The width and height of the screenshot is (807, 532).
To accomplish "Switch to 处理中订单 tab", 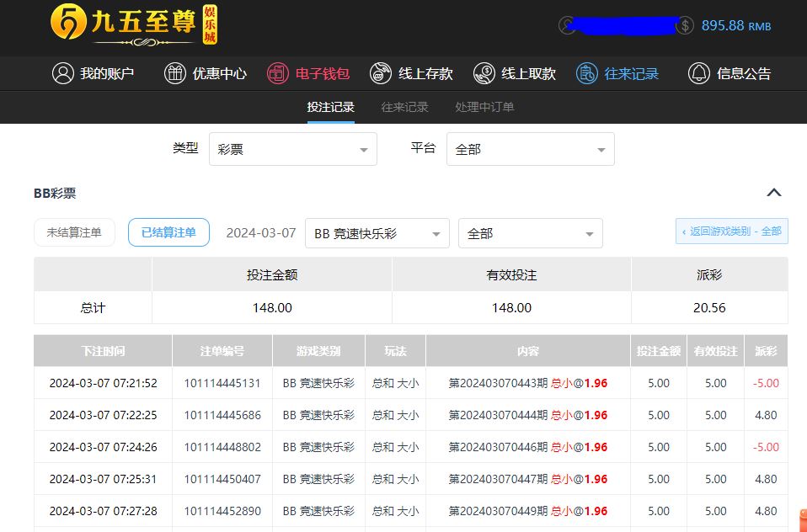I will (x=484, y=107).
